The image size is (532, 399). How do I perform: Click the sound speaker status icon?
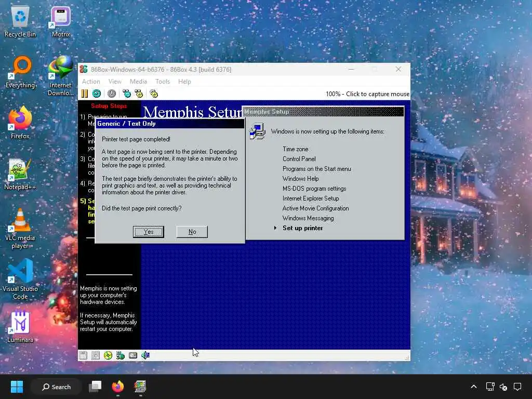pyautogui.click(x=145, y=355)
